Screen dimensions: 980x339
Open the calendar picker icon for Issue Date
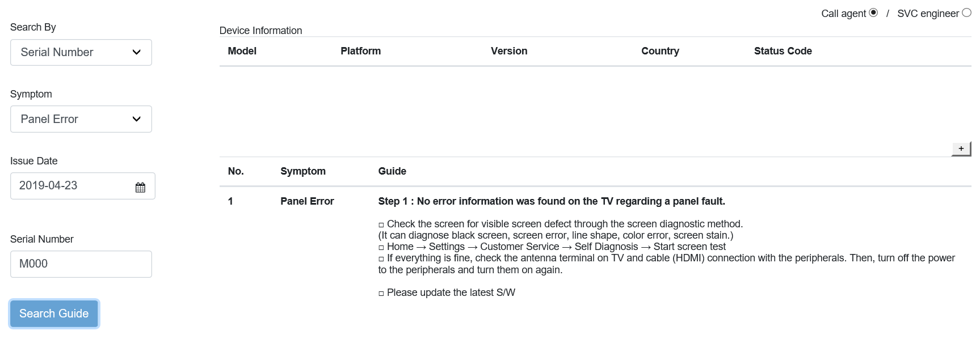(x=140, y=187)
